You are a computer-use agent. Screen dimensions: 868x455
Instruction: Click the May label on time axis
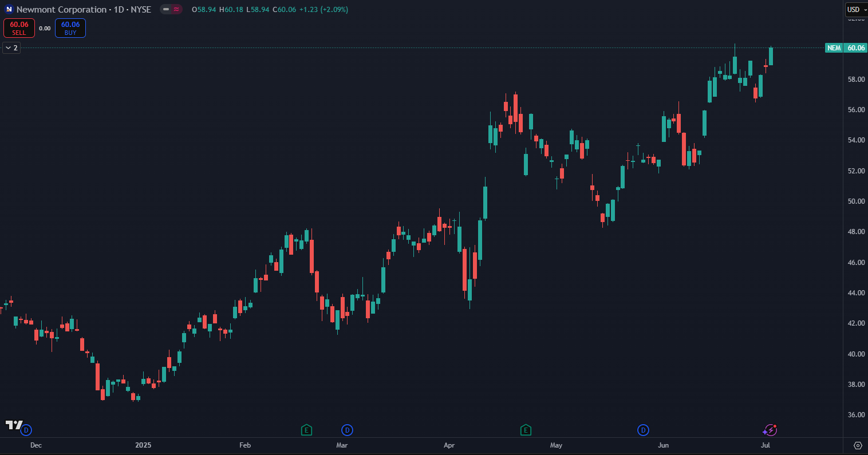coord(556,445)
